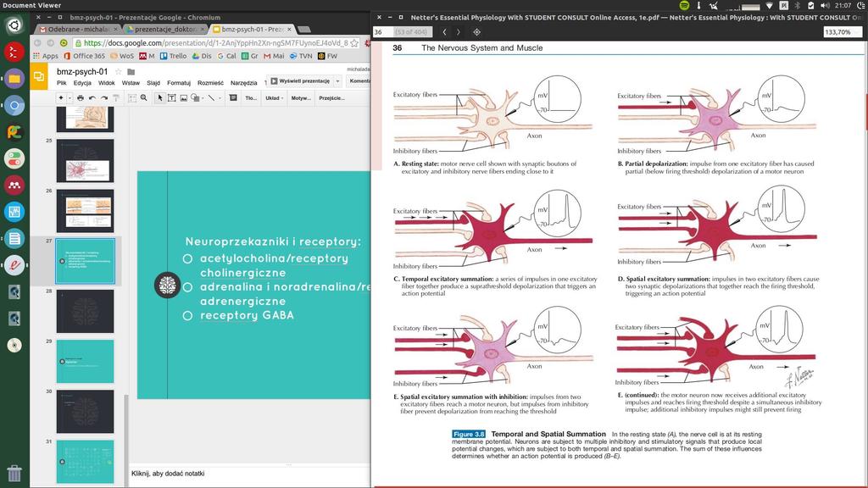This screenshot has height=488, width=868.
Task: Click the print icon in Slides toolbar
Action: (81, 98)
